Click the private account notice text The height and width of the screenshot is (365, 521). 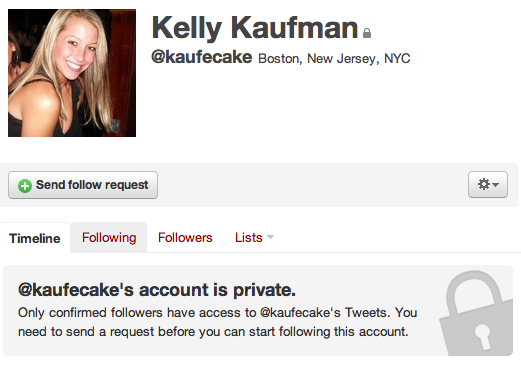(x=218, y=322)
